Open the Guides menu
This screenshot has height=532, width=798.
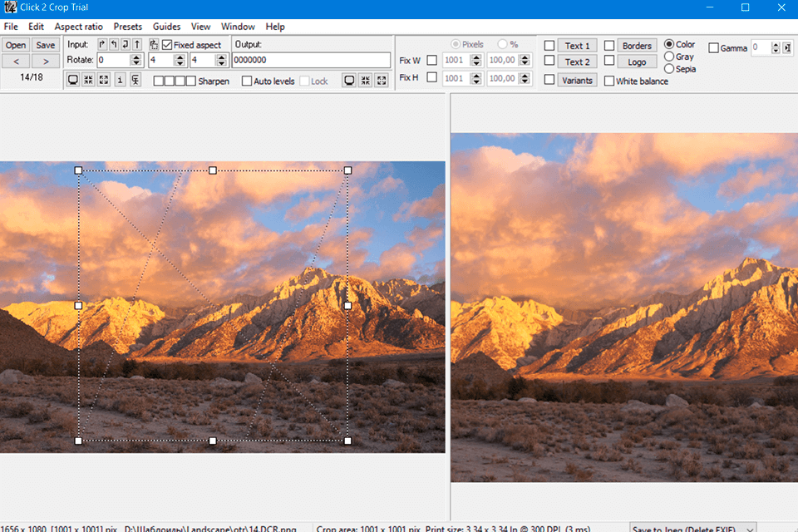(166, 27)
